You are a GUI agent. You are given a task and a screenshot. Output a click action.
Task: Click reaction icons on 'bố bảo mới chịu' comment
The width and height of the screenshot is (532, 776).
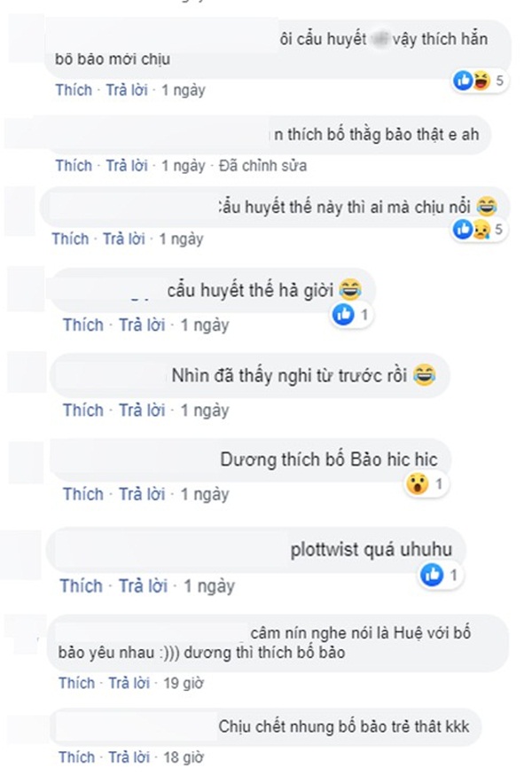coord(473,81)
